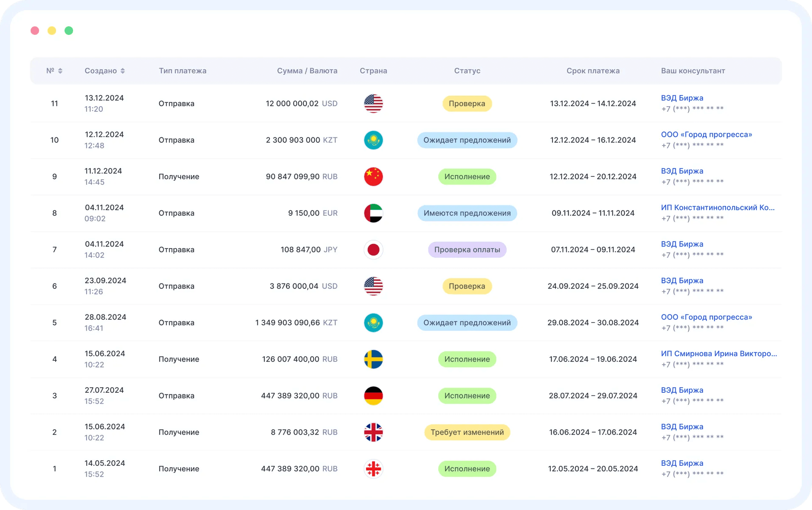The image size is (812, 510).
Task: Sort table by № column arrows
Action: coord(60,71)
